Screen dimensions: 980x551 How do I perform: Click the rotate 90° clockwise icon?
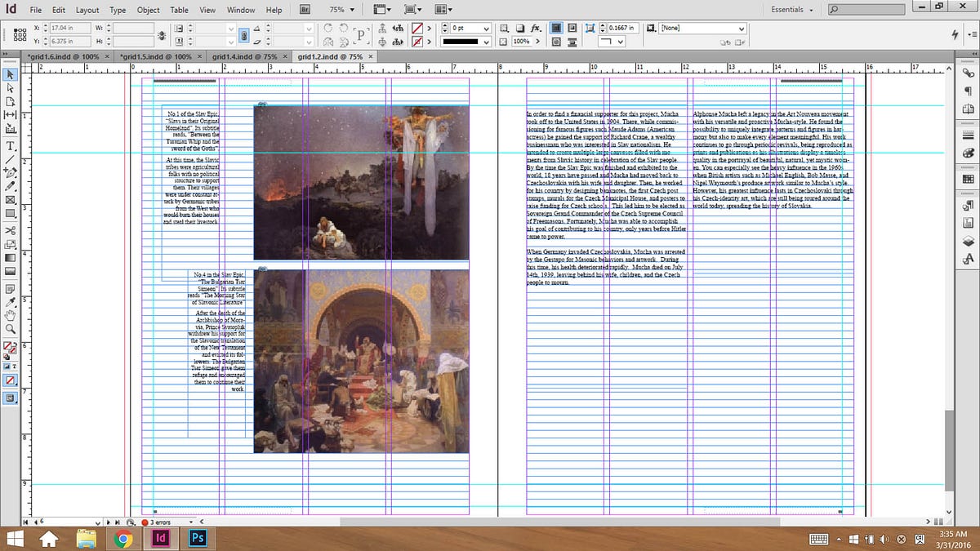coord(328,28)
